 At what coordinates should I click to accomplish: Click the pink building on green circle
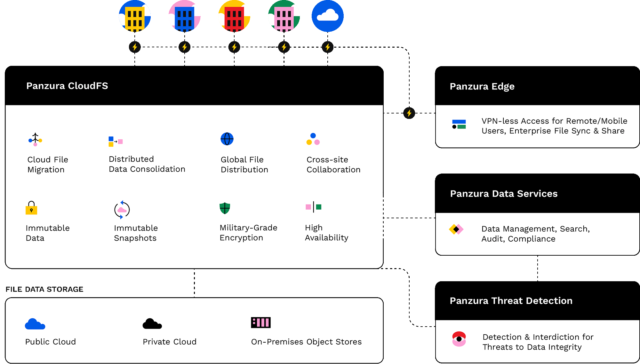click(284, 16)
